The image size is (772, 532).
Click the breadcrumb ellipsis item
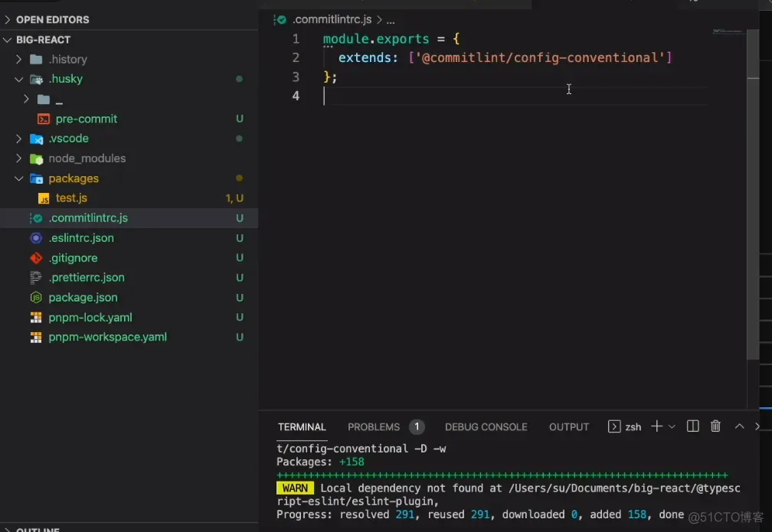tap(391, 20)
